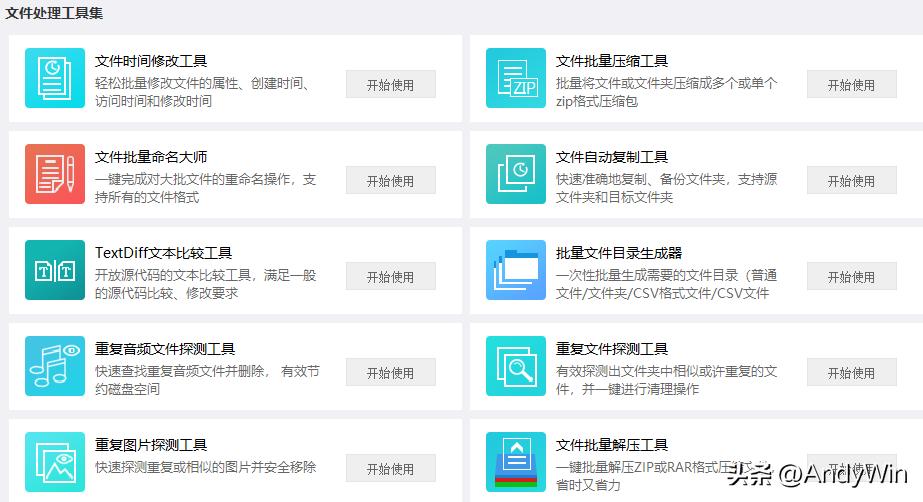Click description 批量将文件或文件夹压缩成多个或单个
Viewport: 923px width, 502px height.
click(666, 84)
